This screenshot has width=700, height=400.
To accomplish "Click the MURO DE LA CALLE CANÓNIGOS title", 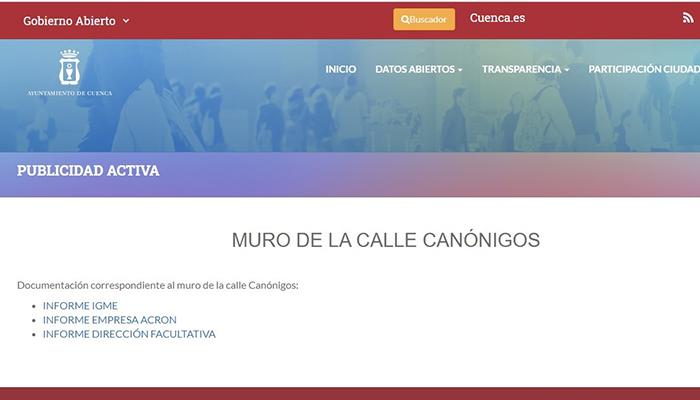I will tap(385, 240).
